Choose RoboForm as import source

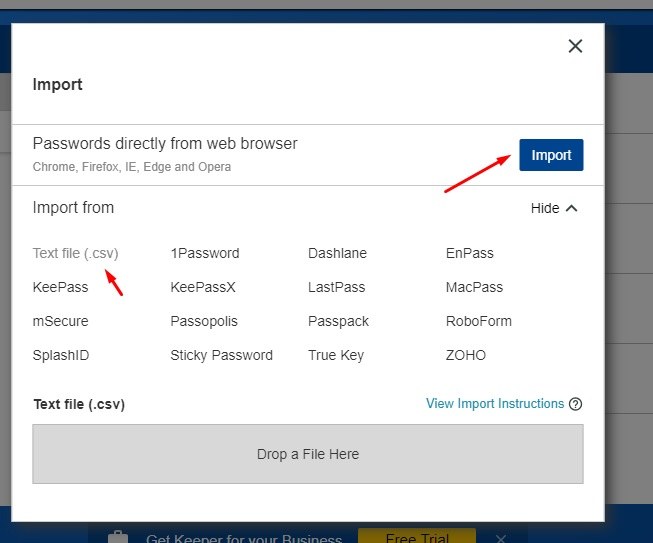tap(479, 321)
